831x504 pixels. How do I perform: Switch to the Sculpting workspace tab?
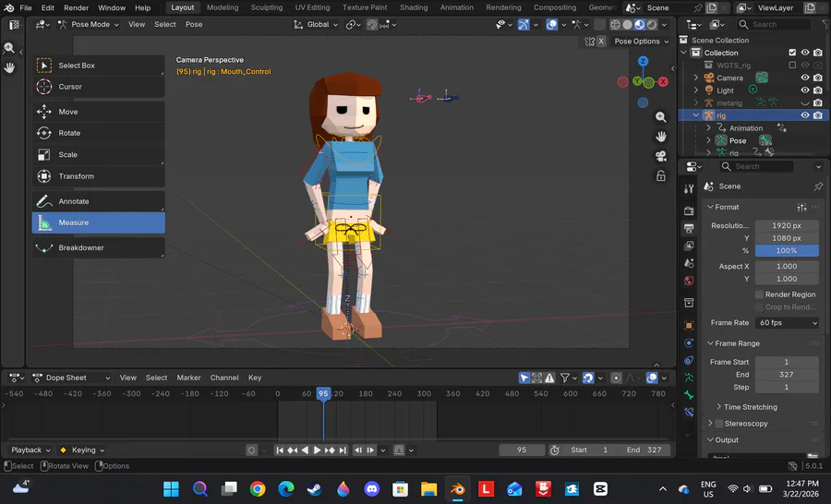pyautogui.click(x=267, y=7)
